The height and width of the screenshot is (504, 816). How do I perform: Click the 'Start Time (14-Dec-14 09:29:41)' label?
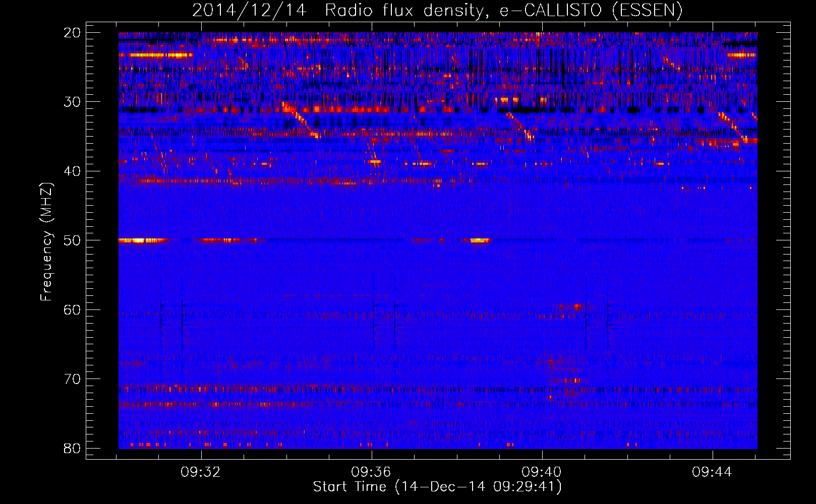pos(437,487)
